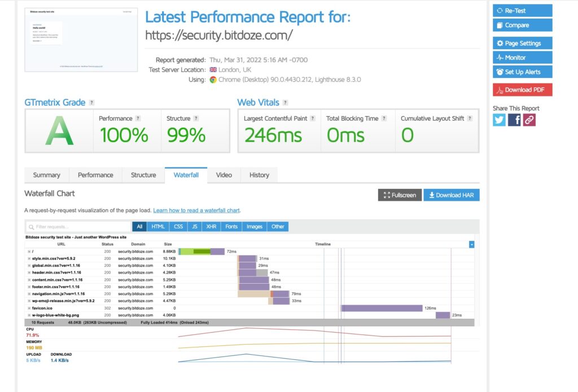
Task: Click the Memory 190 MB value
Action: (x=34, y=348)
